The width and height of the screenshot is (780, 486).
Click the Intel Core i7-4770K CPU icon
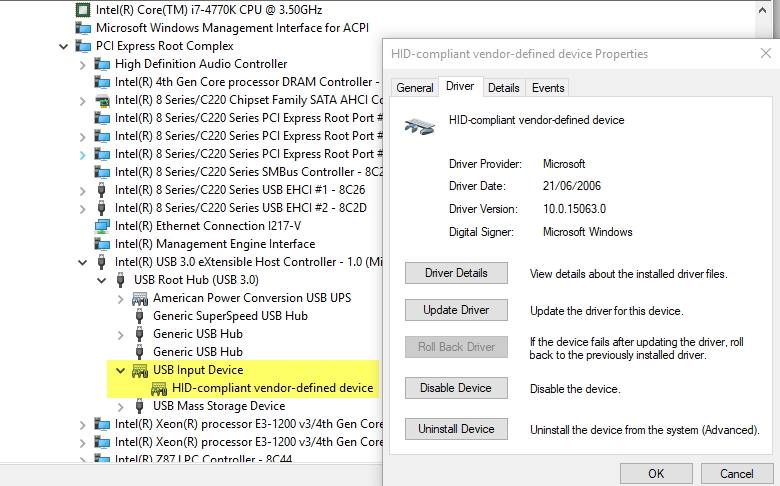(x=84, y=10)
